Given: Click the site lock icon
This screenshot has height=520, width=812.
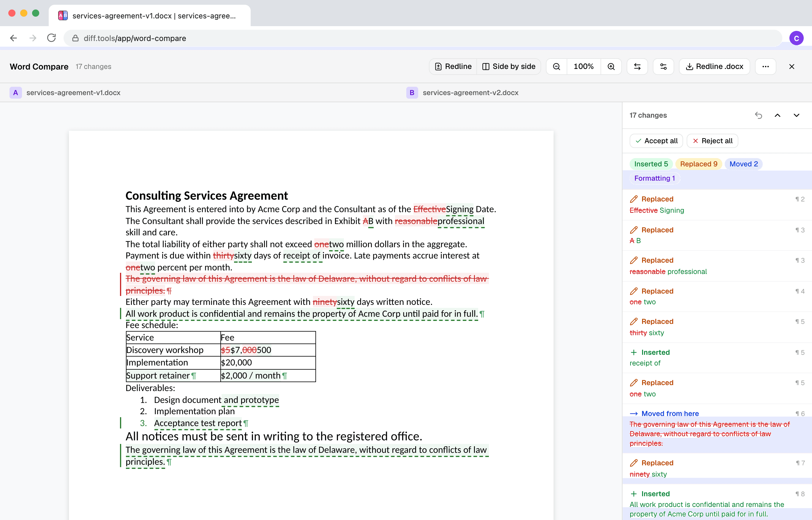Looking at the screenshot, I should pos(75,38).
